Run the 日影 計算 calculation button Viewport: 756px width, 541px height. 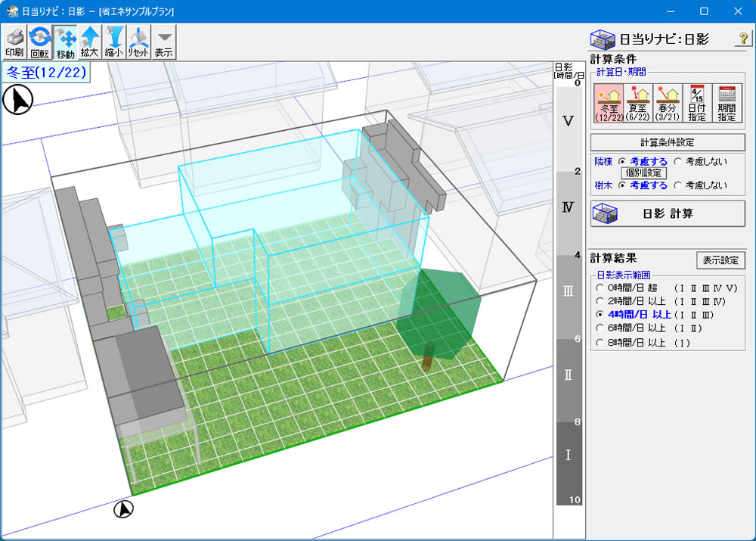tap(668, 213)
